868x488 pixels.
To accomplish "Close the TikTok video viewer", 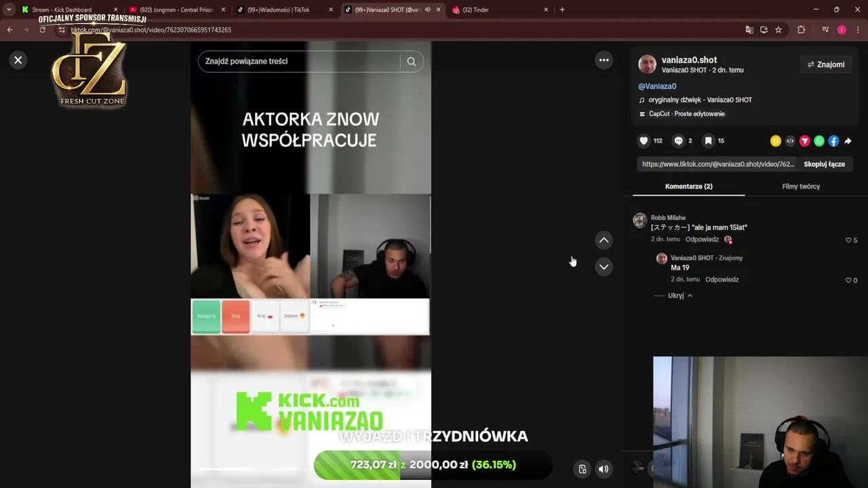I will 18,60.
